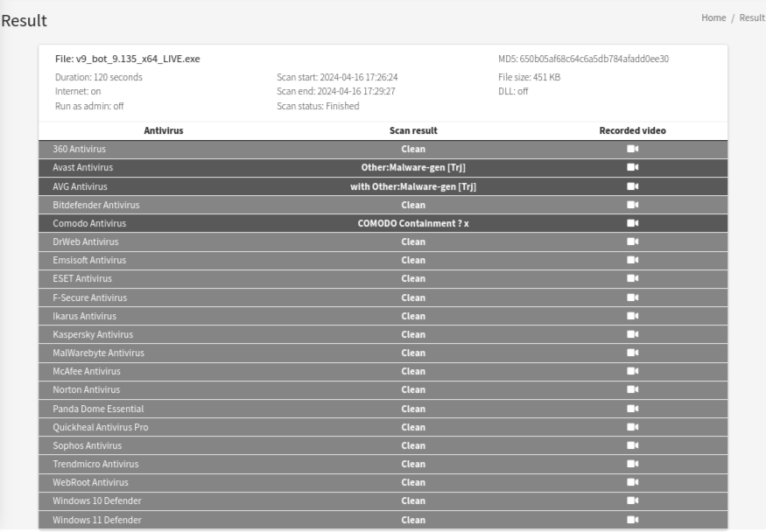Viewport: 766px width, 532px height.
Task: Select the Comodo Antivirus row name
Action: point(89,223)
